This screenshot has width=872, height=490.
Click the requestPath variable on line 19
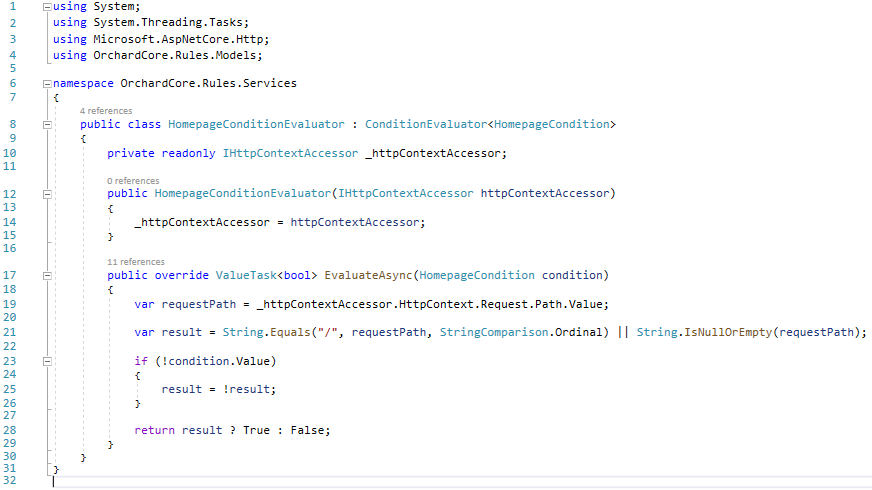click(x=199, y=304)
